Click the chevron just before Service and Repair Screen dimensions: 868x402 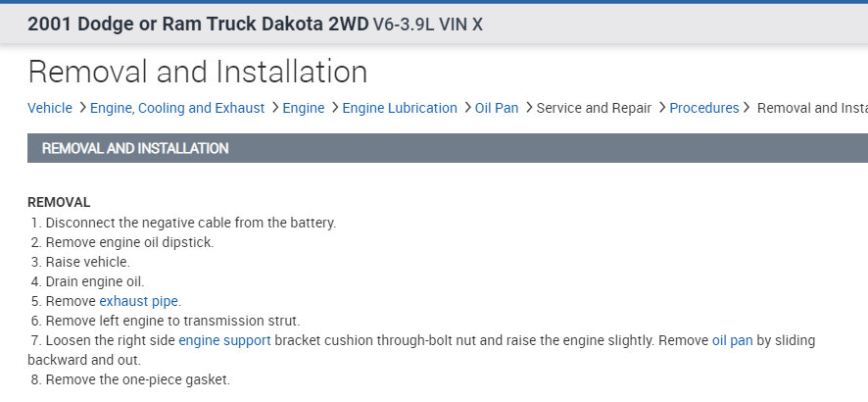point(528,108)
